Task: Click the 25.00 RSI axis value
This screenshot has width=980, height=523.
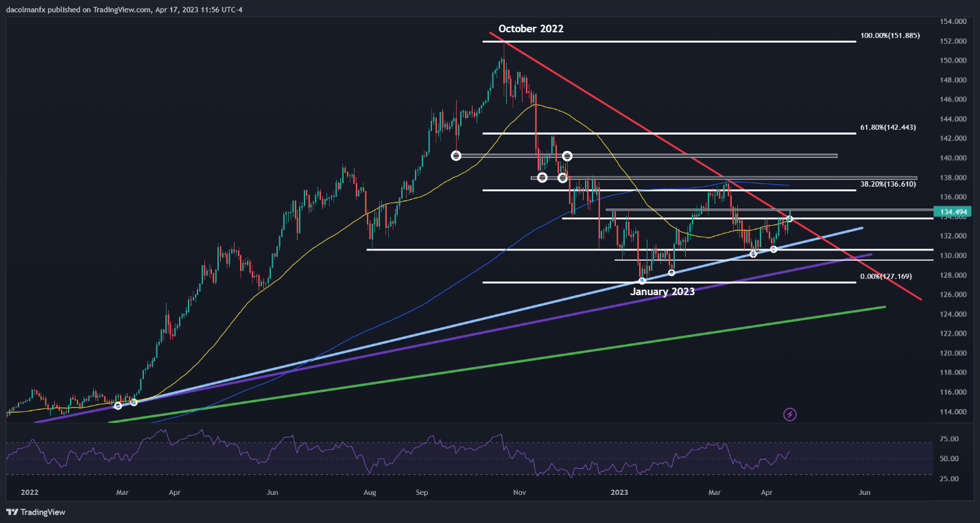Action: pos(949,478)
